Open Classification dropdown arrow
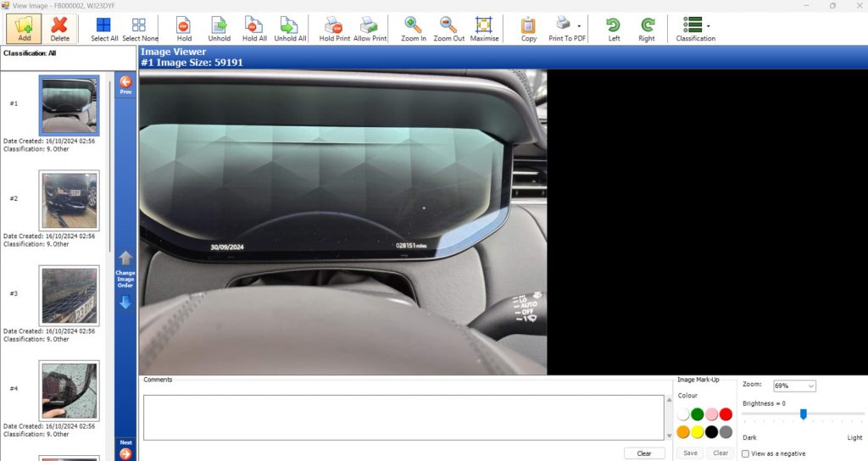868x461 pixels. click(708, 26)
